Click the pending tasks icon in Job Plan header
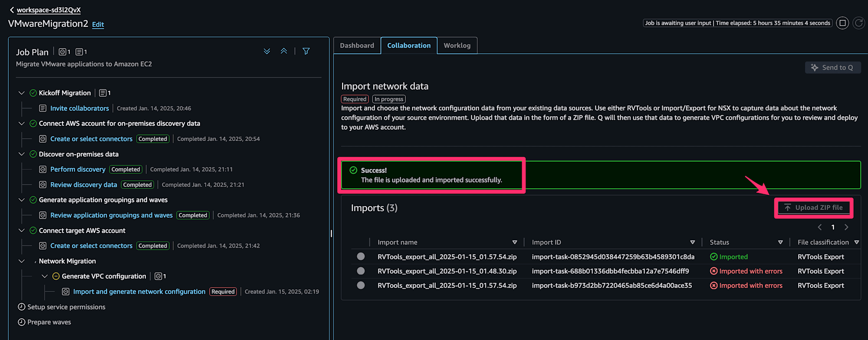Image resolution: width=868 pixels, height=340 pixels. point(62,52)
